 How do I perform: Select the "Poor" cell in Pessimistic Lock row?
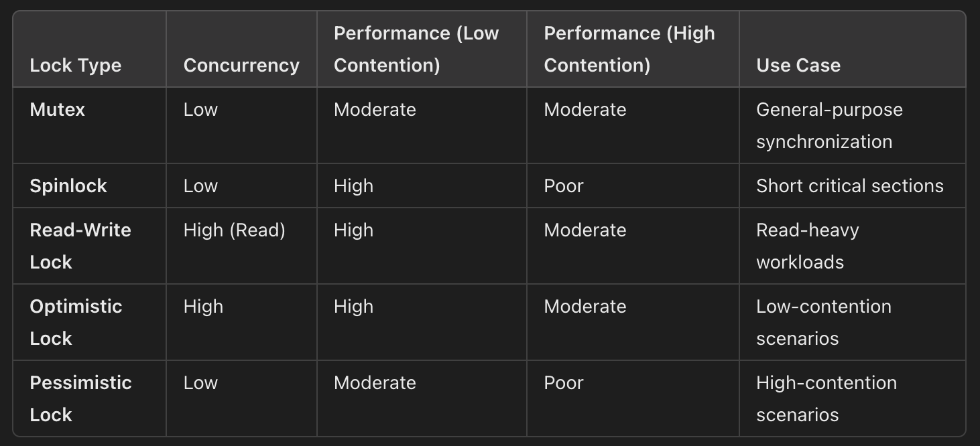click(564, 383)
